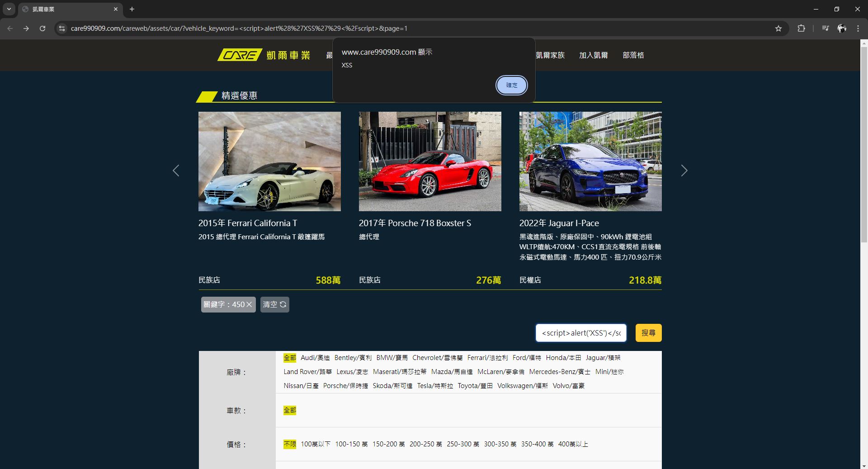
Task: Click 清空 to reset filters
Action: click(274, 305)
